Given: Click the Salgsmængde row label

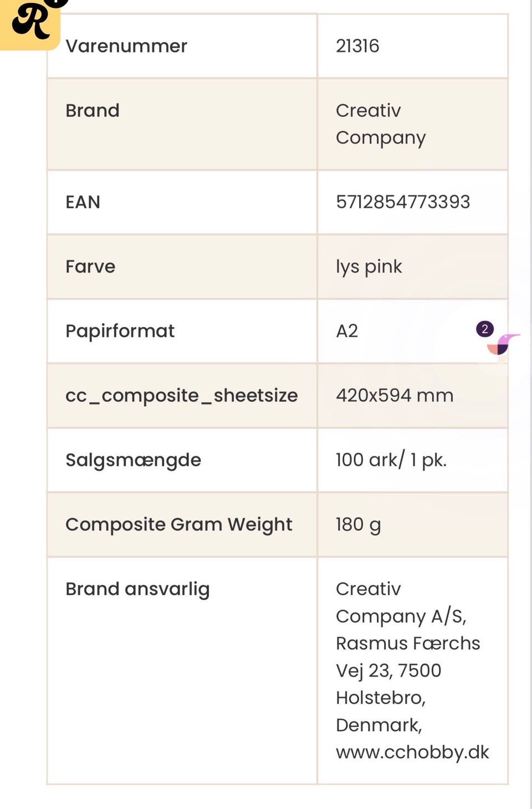Looking at the screenshot, I should pyautogui.click(x=133, y=460).
